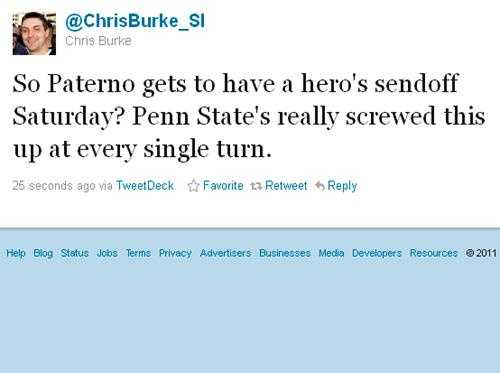
Task: Open the @ChrisBurke_SI profile link
Action: [x=135, y=21]
